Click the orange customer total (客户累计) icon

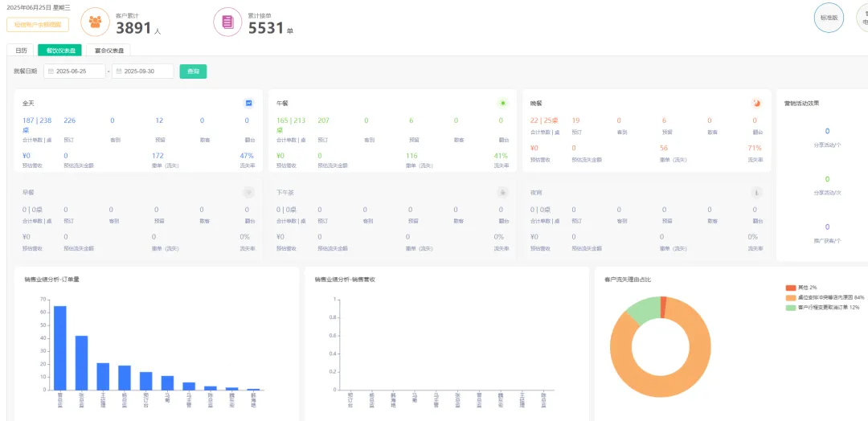(96, 21)
